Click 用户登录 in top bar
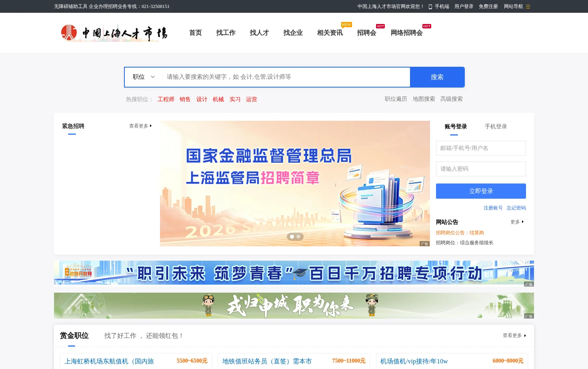The image size is (588, 369). pyautogui.click(x=464, y=6)
